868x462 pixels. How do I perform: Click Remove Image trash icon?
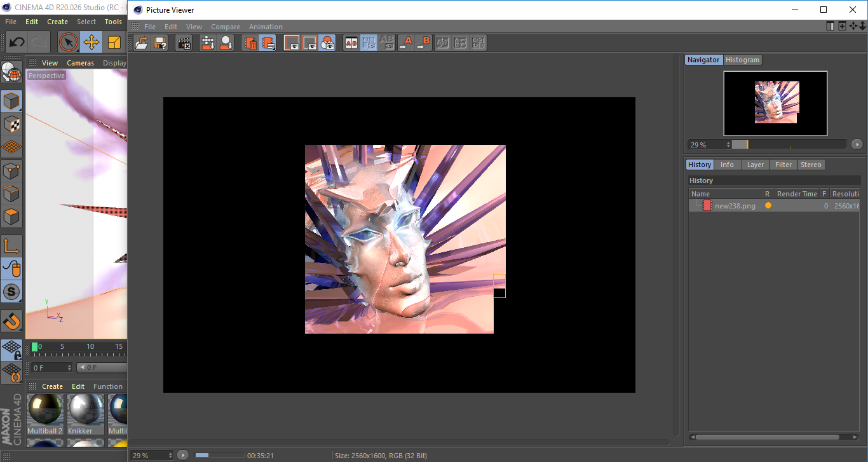pos(250,43)
